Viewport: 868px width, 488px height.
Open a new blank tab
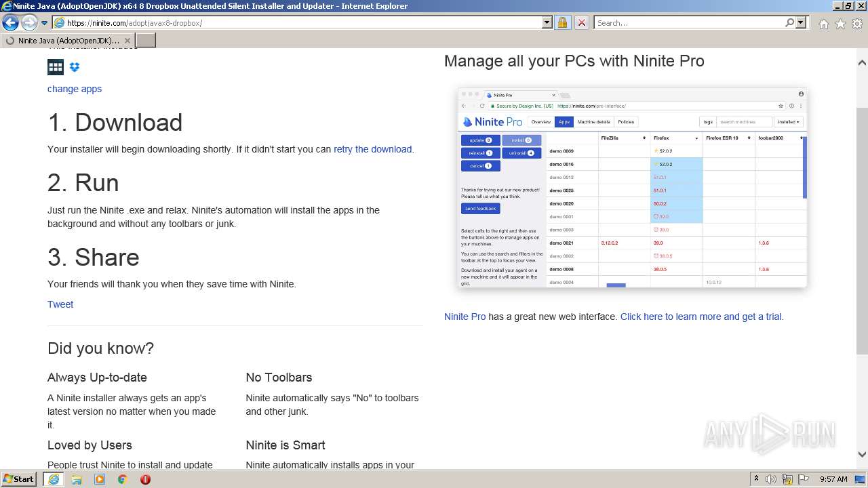click(146, 41)
